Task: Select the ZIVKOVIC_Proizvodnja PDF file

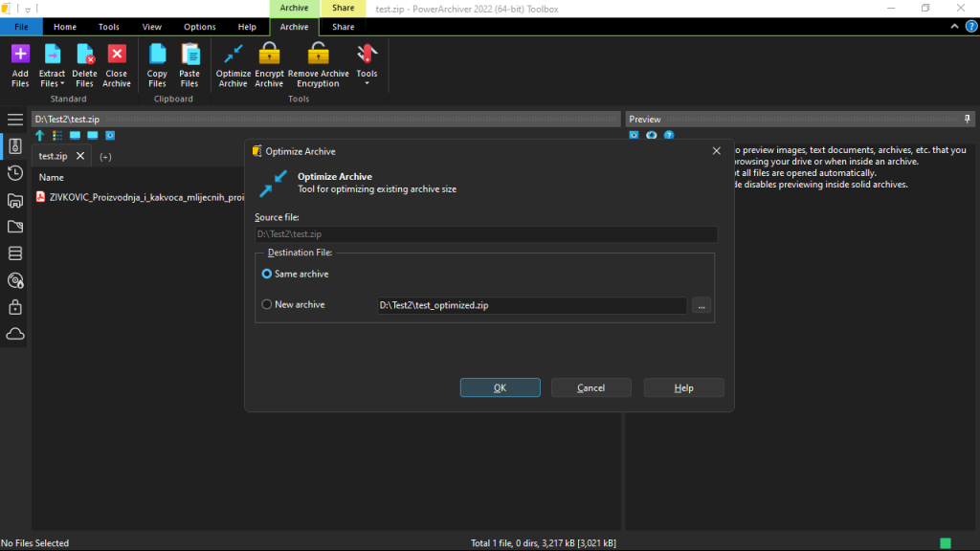Action: point(141,197)
